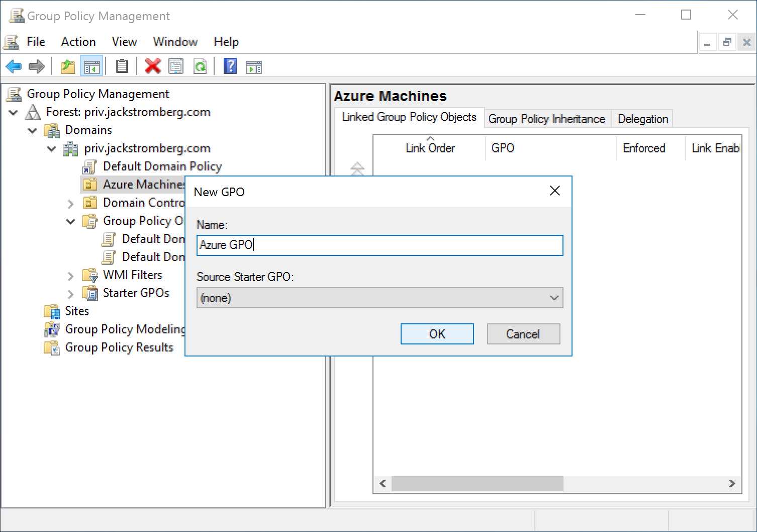Viewport: 757px width, 532px height.
Task: Click the clipboard Copy toolbar icon
Action: 122,66
